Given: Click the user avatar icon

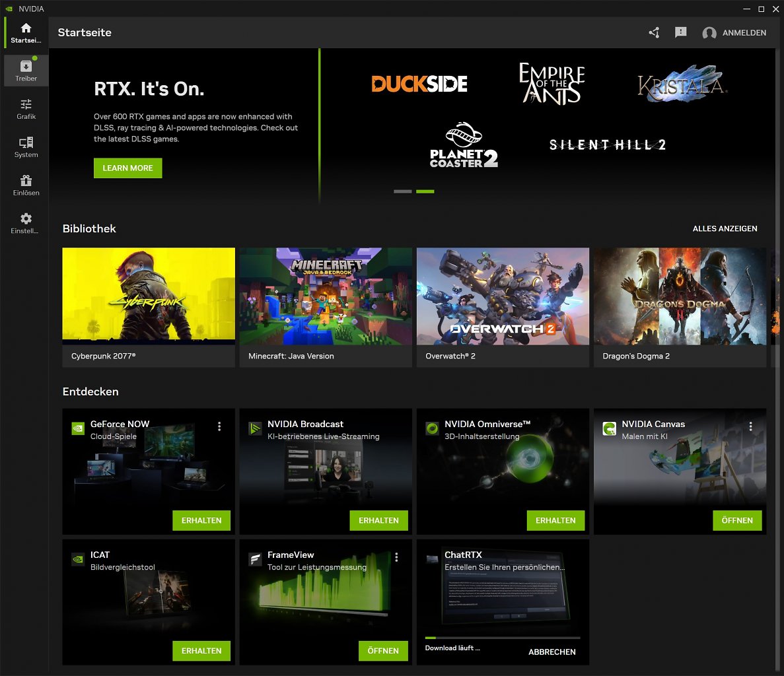Looking at the screenshot, I should (709, 33).
